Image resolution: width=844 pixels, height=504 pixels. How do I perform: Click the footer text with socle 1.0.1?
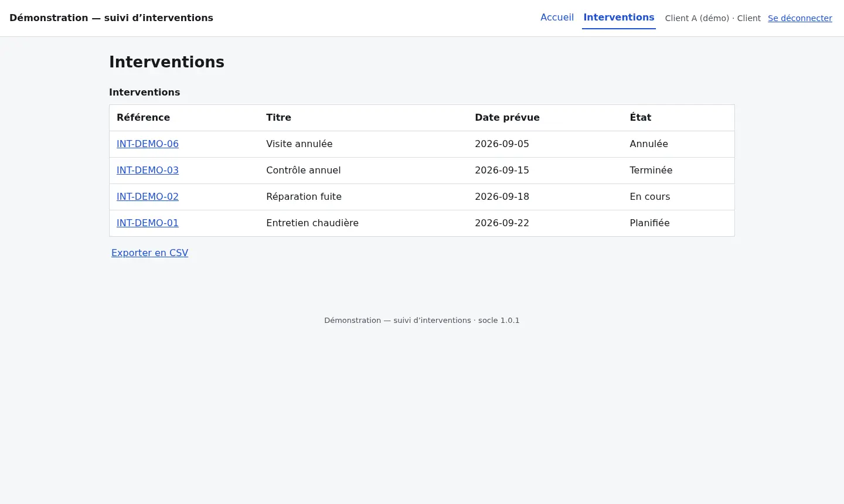coord(422,321)
